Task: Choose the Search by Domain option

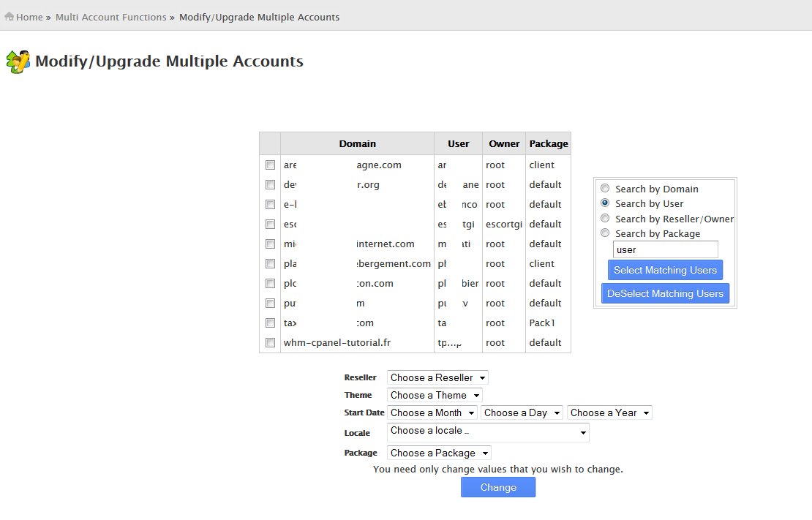Action: tap(605, 188)
